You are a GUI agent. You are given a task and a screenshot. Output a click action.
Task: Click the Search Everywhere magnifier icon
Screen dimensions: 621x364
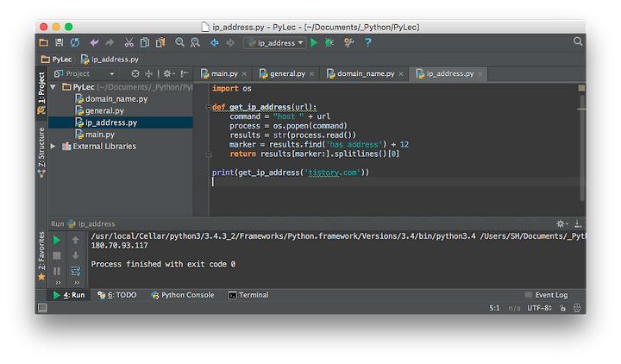click(578, 41)
